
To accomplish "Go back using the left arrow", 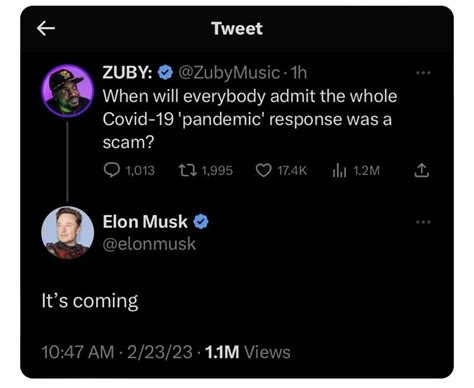I will [x=46, y=28].
